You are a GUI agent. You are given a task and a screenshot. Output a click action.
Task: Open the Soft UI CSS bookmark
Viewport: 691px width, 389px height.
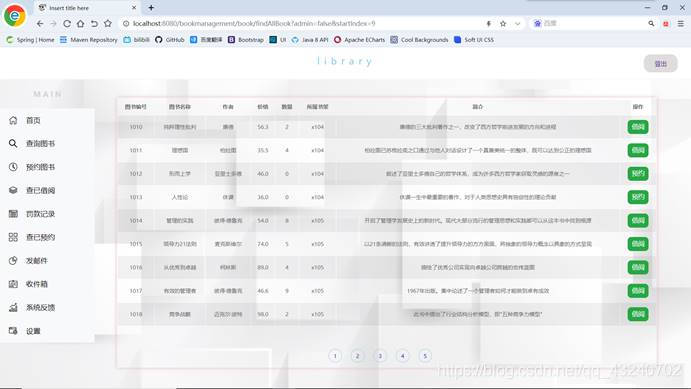click(x=474, y=40)
